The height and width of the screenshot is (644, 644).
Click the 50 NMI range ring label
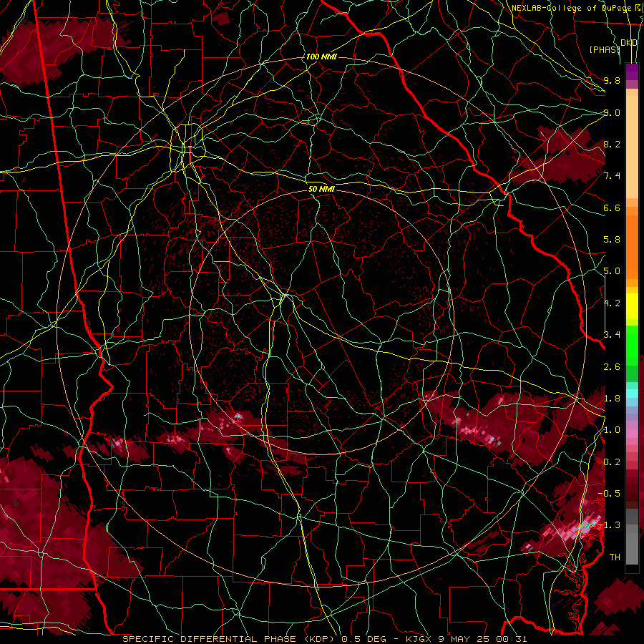[321, 189]
